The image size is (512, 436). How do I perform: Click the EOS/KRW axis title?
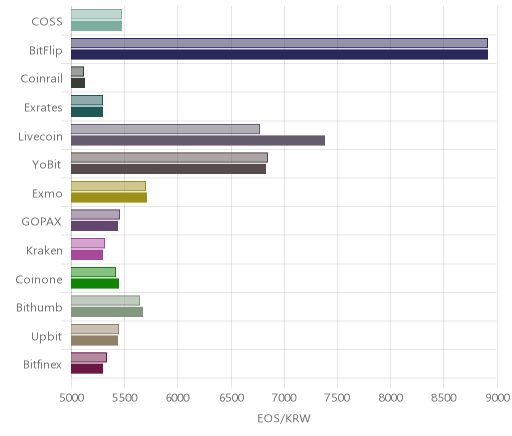pyautogui.click(x=284, y=418)
